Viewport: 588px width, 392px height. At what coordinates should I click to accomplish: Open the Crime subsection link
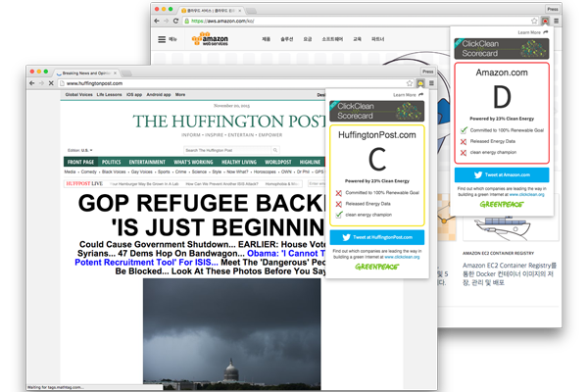(x=180, y=171)
